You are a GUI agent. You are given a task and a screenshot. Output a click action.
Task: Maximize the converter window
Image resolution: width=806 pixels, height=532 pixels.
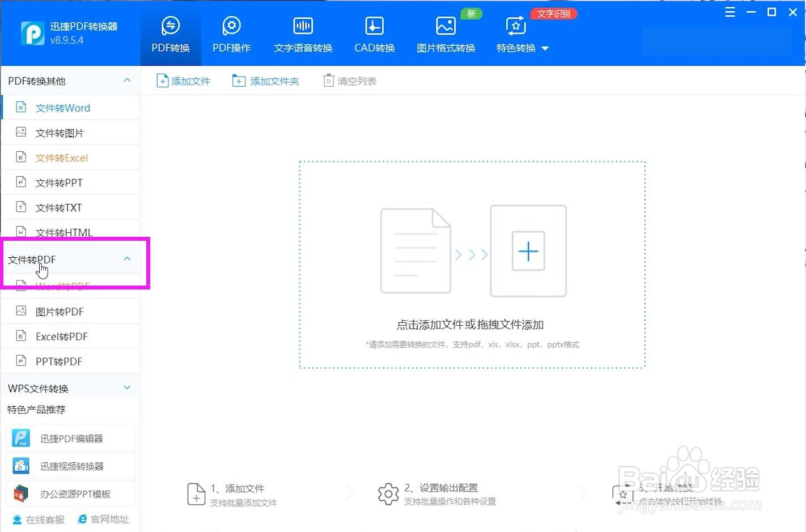(771, 12)
